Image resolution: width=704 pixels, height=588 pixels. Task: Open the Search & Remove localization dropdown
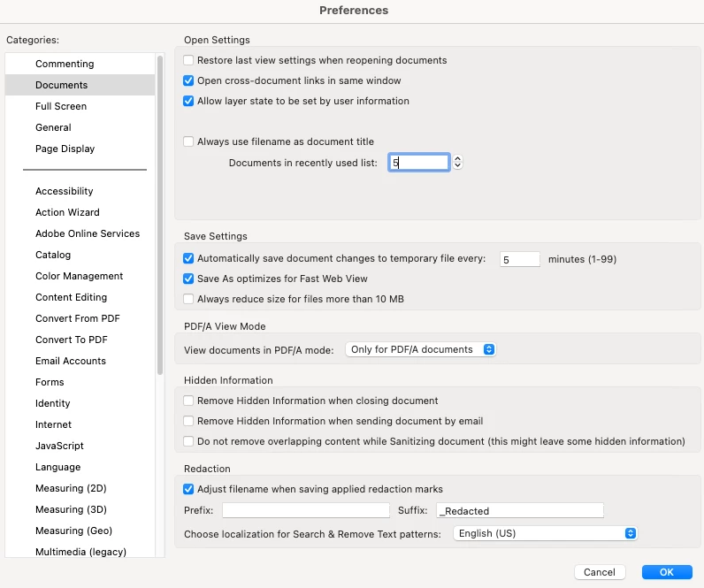(x=545, y=534)
